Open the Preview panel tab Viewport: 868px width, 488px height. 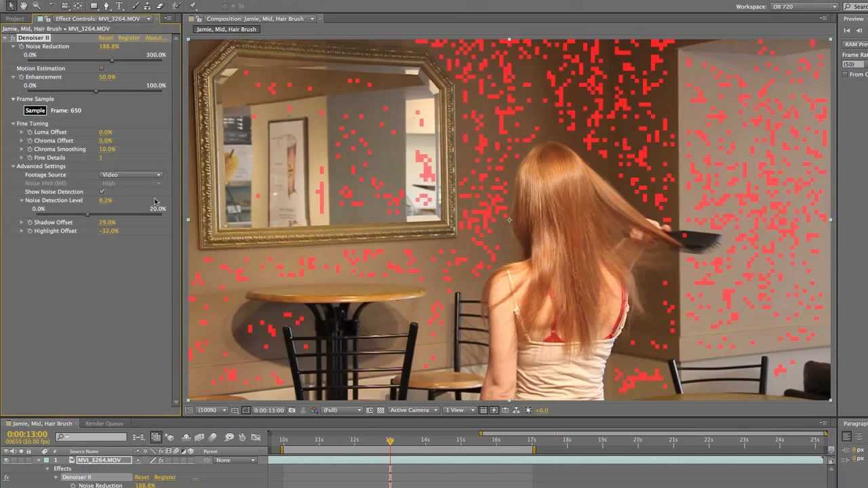(x=854, y=19)
